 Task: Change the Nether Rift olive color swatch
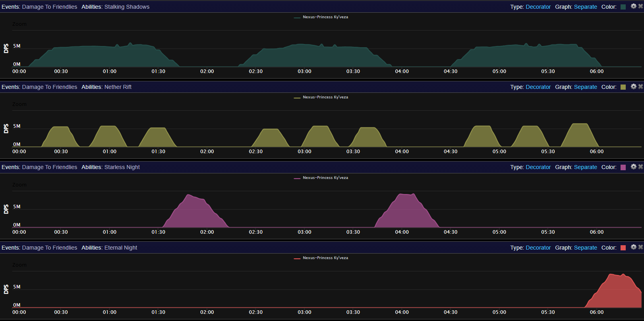[x=623, y=87]
